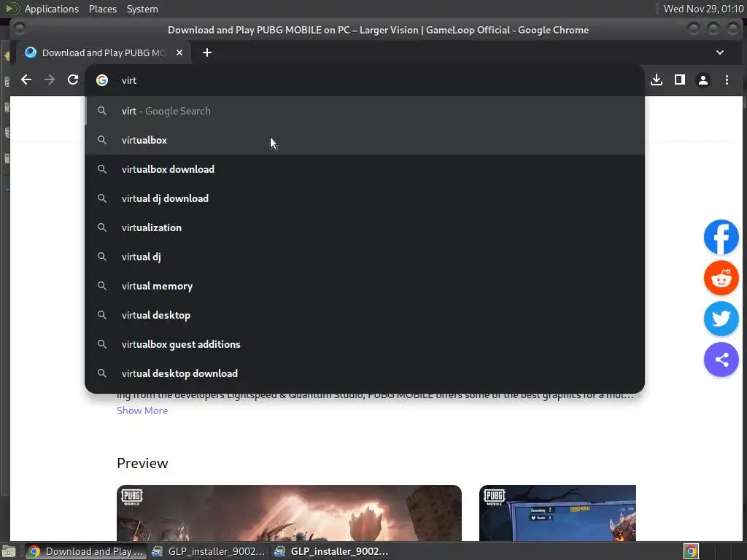This screenshot has height=560, width=747.
Task: Choose 'virtualbox download' suggestion
Action: tap(365, 169)
